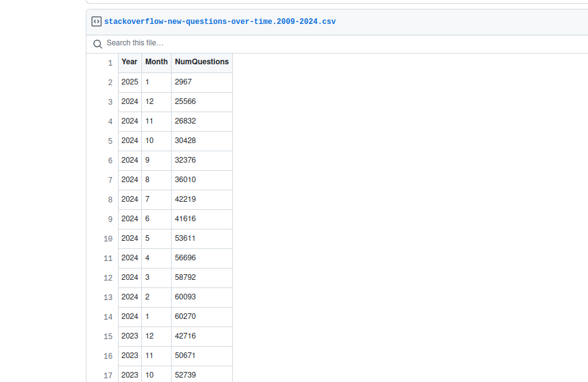Select the 25566 NumQuestions value
588x382 pixels.
click(185, 101)
